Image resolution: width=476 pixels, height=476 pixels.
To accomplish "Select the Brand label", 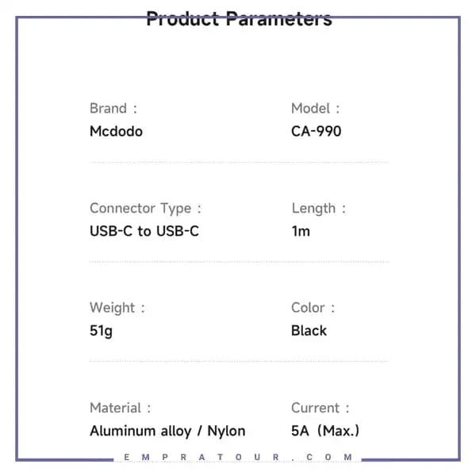I will [x=113, y=109].
